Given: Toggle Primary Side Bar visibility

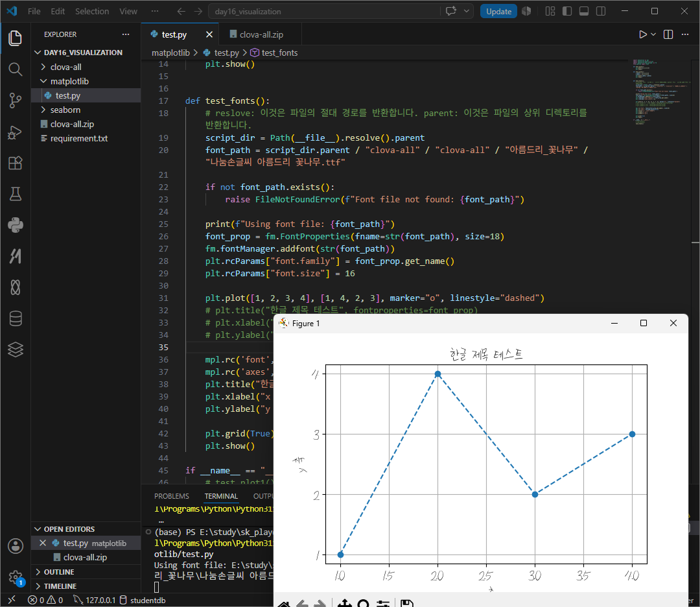Looking at the screenshot, I should point(567,11).
